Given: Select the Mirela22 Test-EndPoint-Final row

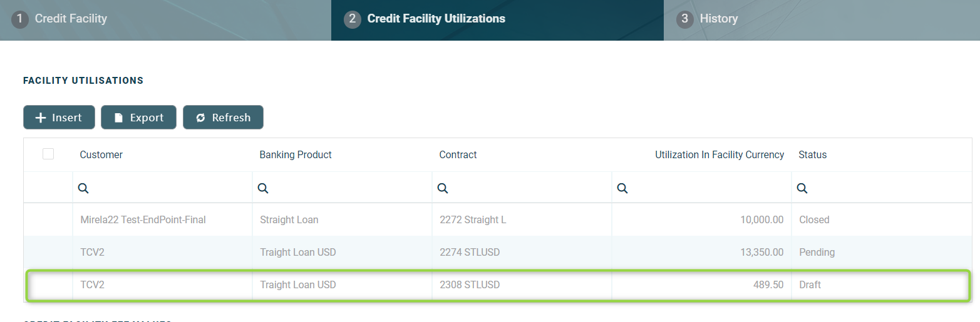Looking at the screenshot, I should point(143,219).
